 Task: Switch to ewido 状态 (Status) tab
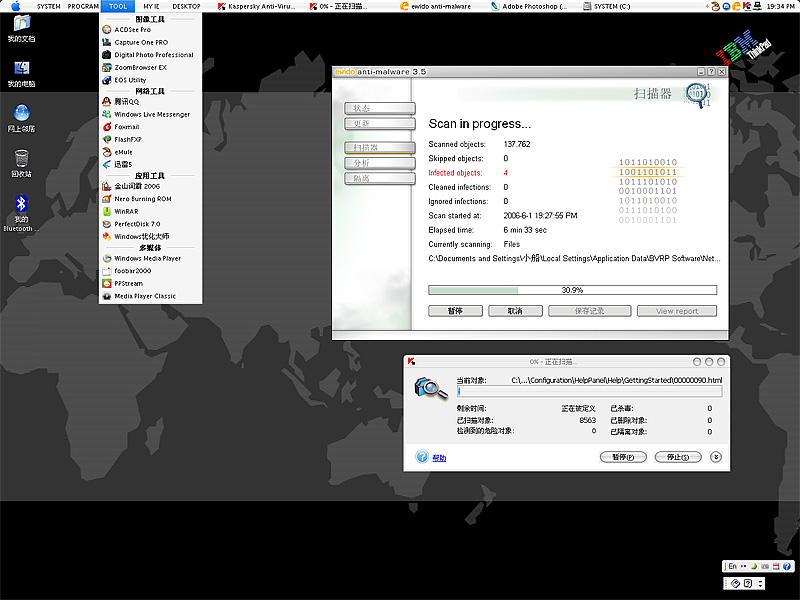[379, 108]
